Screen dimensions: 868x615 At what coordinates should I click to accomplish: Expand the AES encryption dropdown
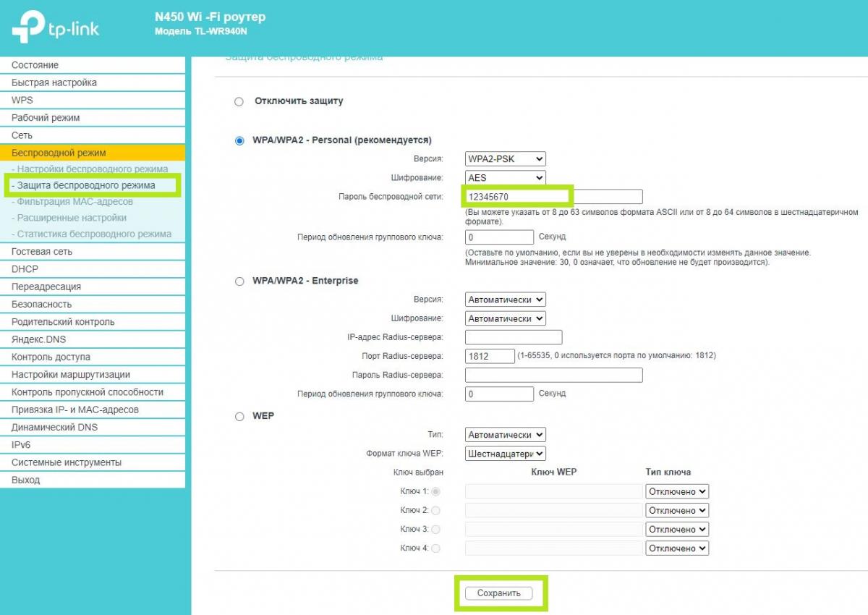(505, 177)
